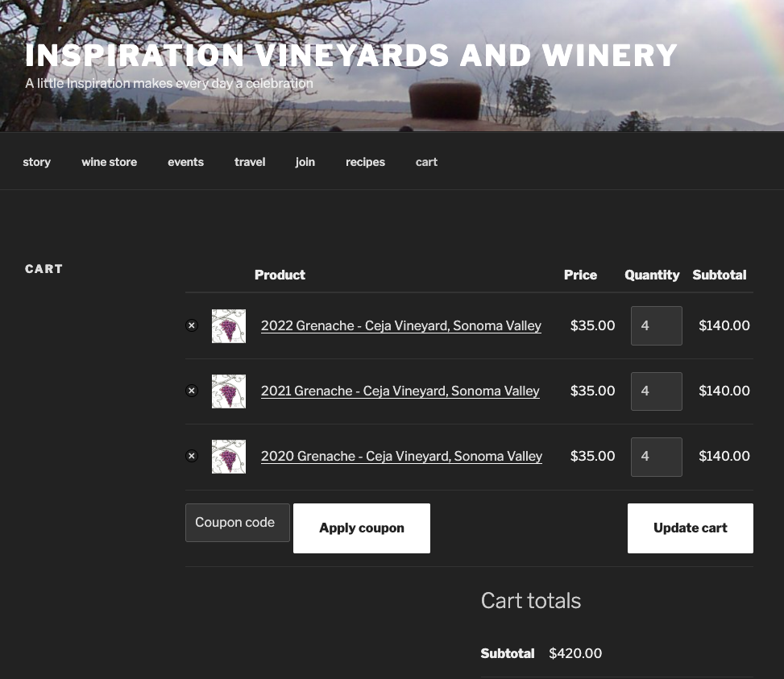Remove 2021 Grenache from cart
This screenshot has height=679, width=784.
192,391
